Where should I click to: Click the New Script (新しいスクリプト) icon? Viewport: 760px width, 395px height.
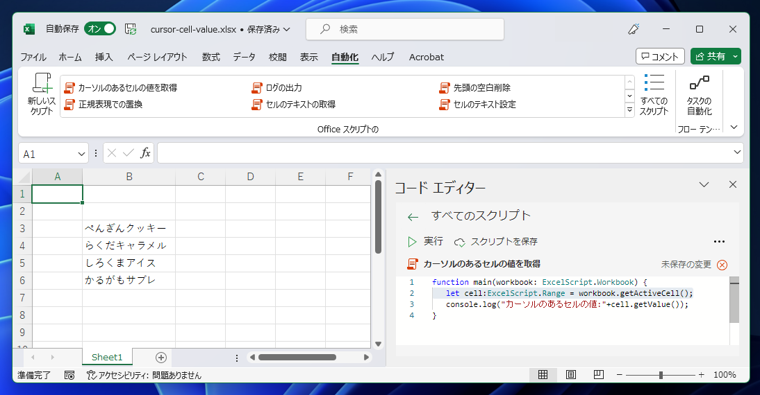click(42, 83)
